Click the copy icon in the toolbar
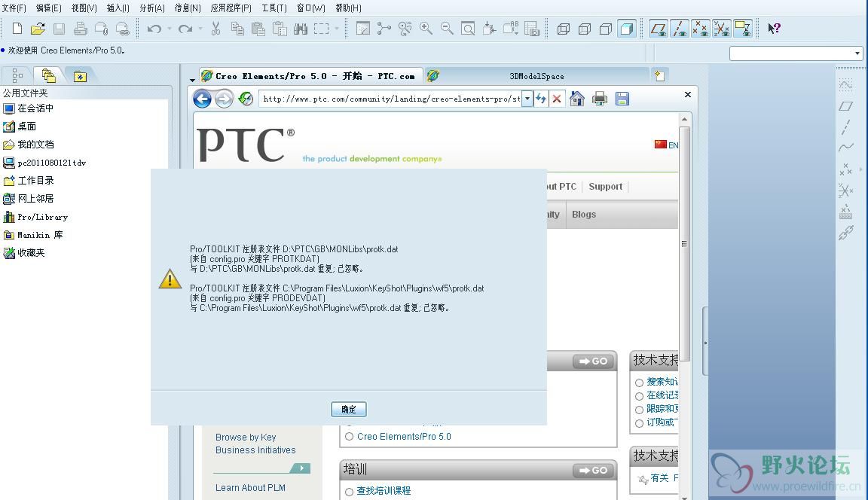The height and width of the screenshot is (500, 868). [237, 29]
